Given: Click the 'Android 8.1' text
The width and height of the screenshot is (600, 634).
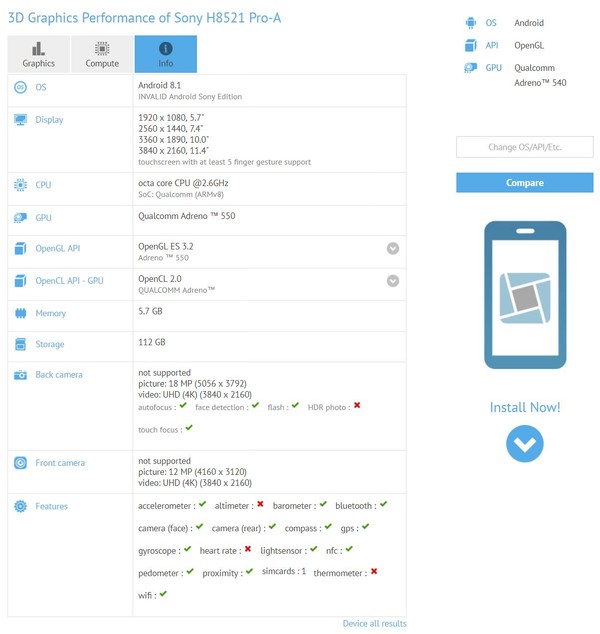Looking at the screenshot, I should tap(160, 85).
